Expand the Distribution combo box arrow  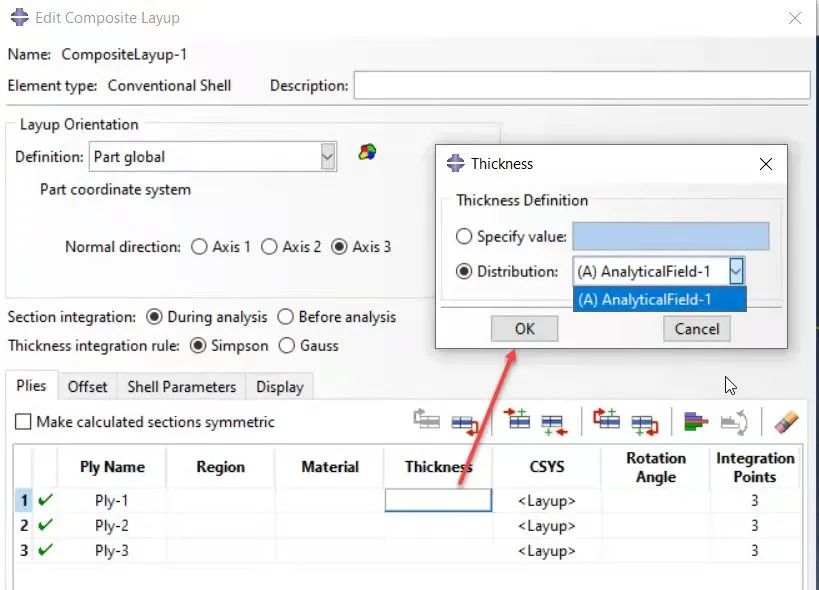736,271
